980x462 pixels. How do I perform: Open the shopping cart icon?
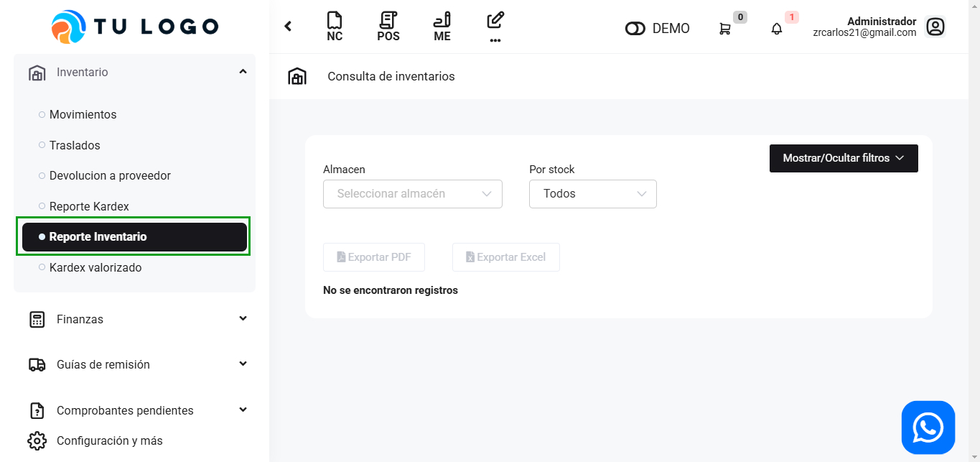[725, 29]
